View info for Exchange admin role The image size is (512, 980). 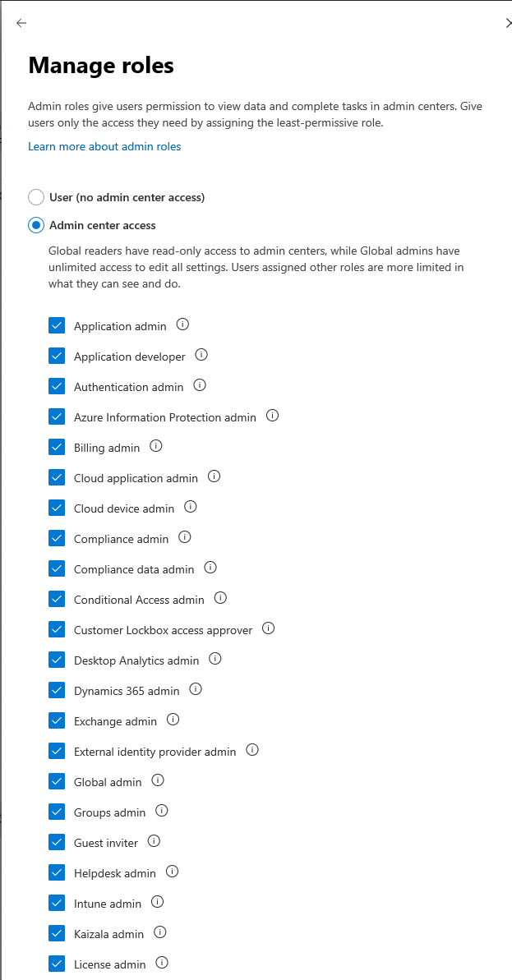(173, 720)
